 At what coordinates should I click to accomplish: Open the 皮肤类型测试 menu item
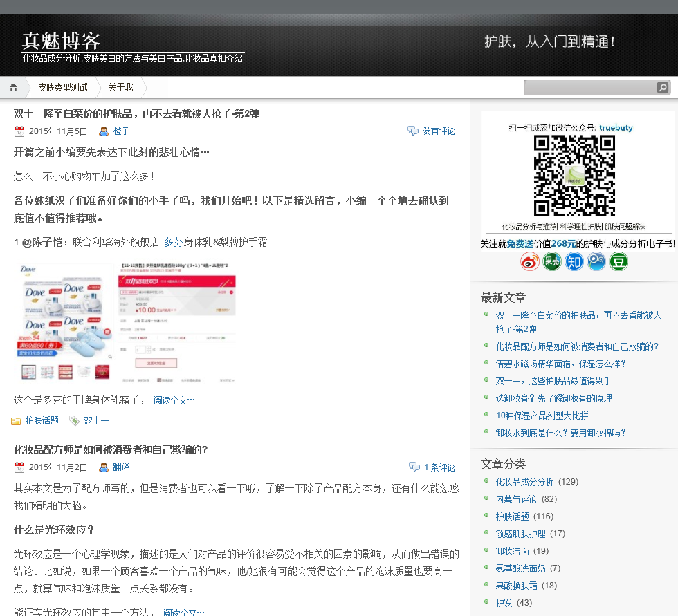62,88
